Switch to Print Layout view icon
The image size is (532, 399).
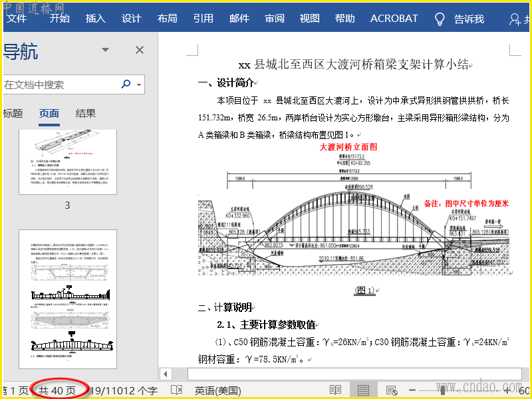363,390
